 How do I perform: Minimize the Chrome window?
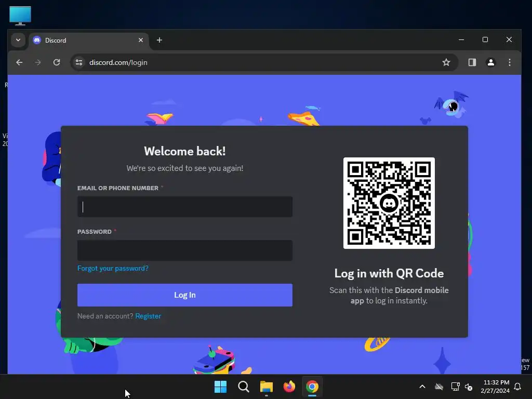461,39
